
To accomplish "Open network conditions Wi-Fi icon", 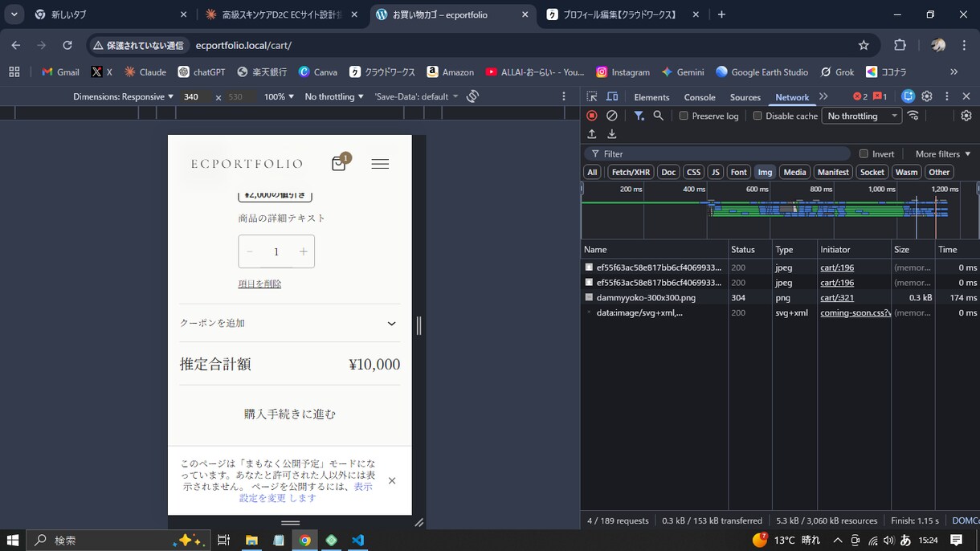I will [x=913, y=116].
